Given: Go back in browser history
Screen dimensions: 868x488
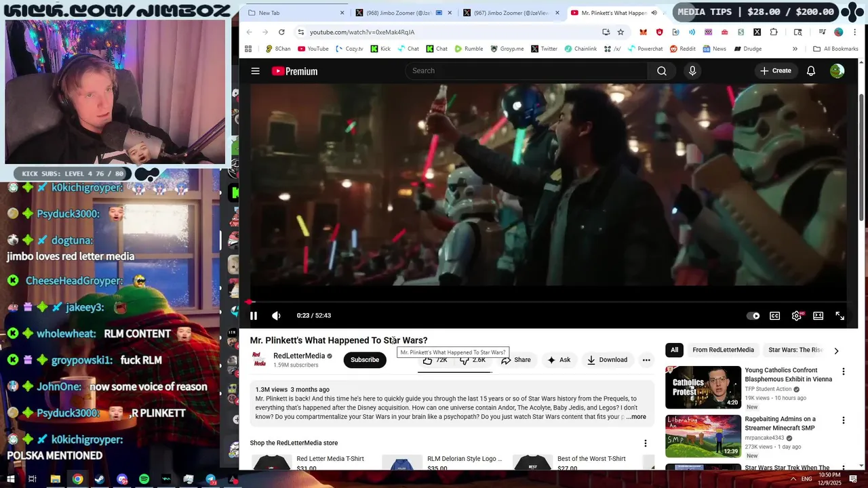Looking at the screenshot, I should pyautogui.click(x=249, y=32).
